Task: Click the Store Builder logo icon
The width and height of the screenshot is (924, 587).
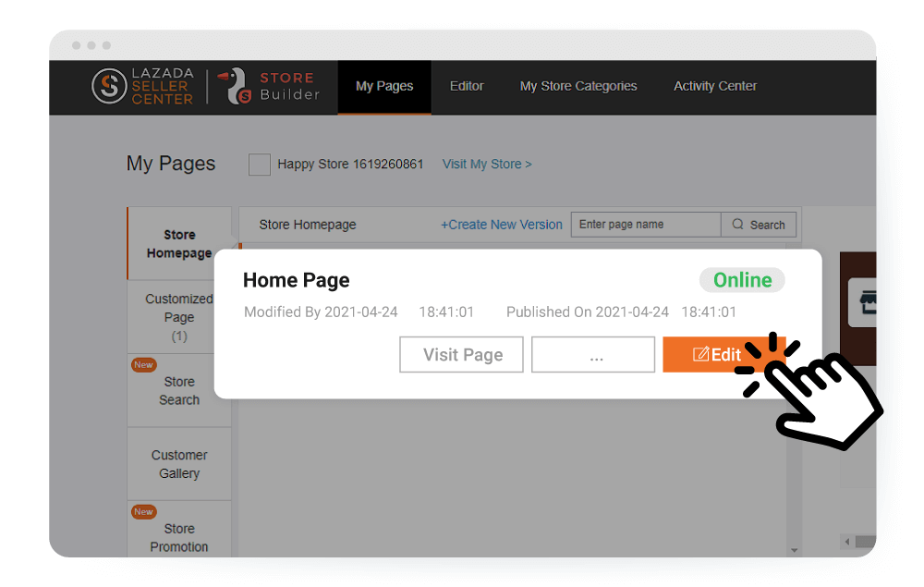Action: [239, 86]
